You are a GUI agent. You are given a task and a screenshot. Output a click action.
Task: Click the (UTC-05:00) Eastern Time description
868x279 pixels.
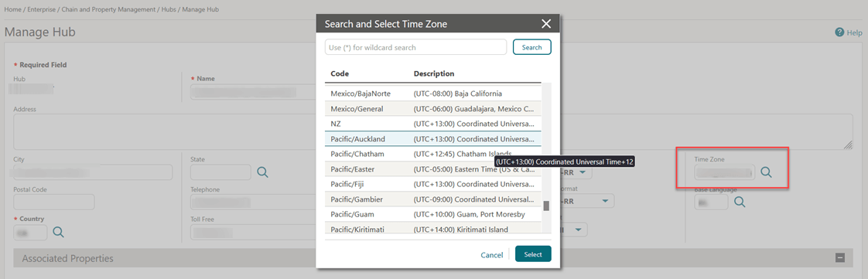474,168
